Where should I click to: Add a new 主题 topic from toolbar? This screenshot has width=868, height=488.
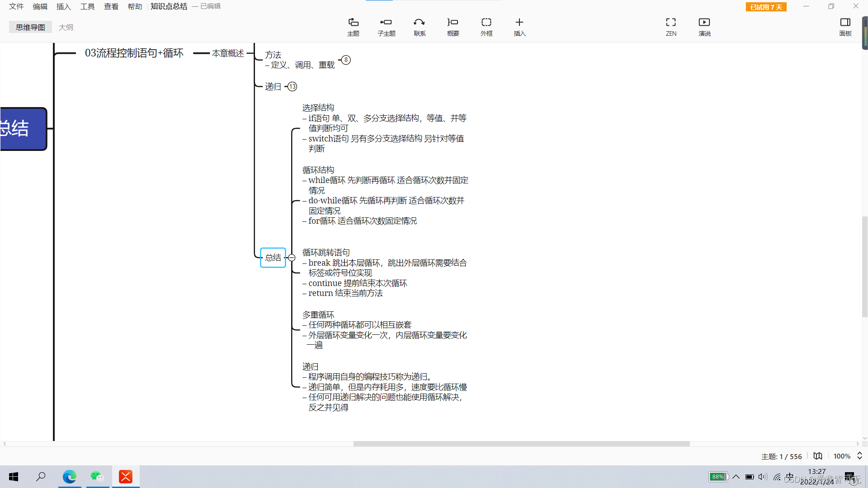(x=353, y=27)
